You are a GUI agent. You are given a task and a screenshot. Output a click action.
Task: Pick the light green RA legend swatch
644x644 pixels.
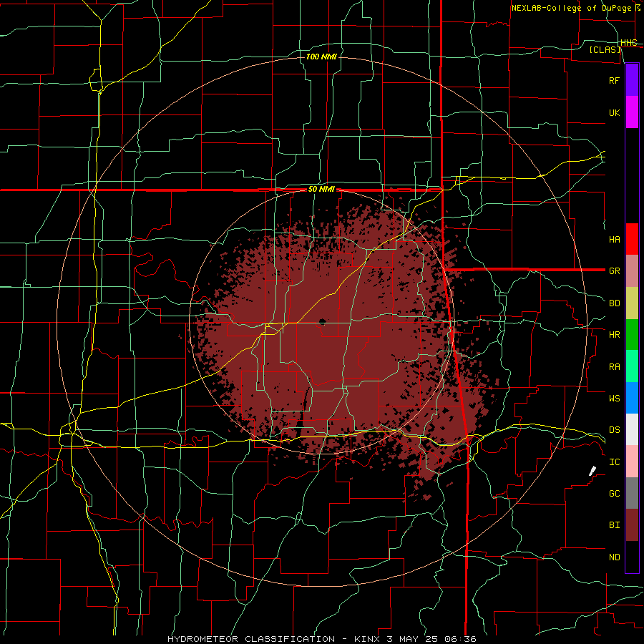point(632,366)
